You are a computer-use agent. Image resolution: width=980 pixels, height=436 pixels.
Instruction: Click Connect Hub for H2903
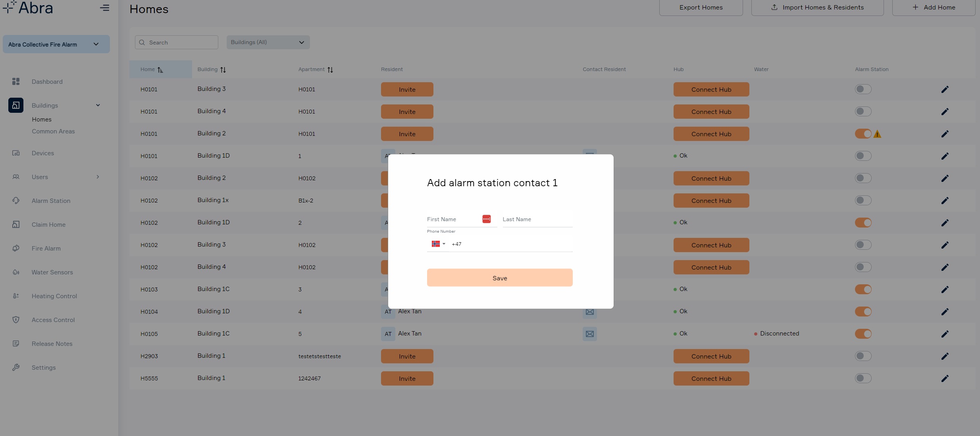[x=711, y=356]
